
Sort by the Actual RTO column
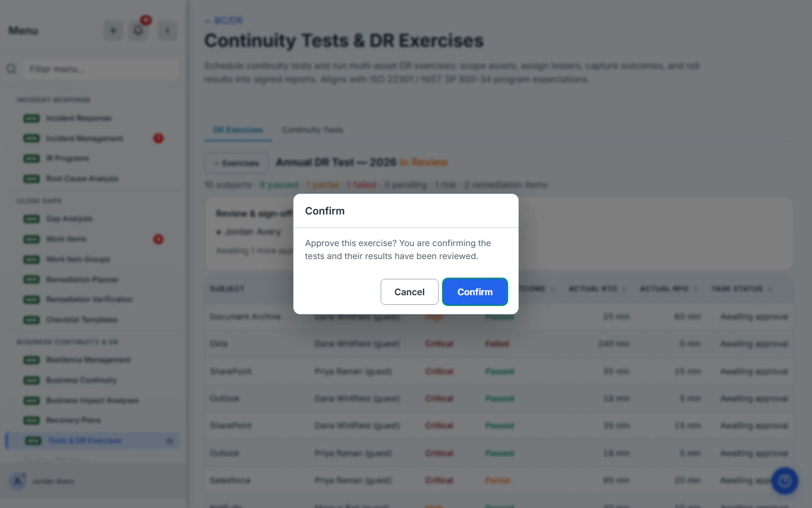tap(597, 289)
